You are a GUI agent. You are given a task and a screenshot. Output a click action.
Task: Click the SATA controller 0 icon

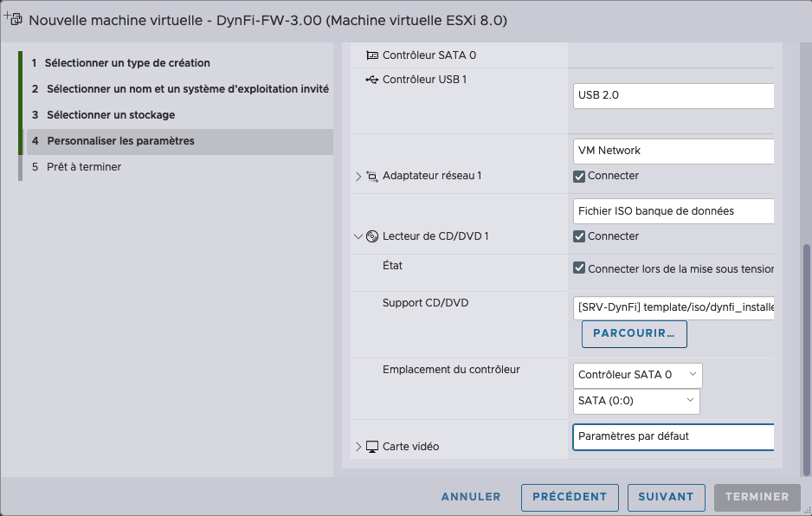372,55
